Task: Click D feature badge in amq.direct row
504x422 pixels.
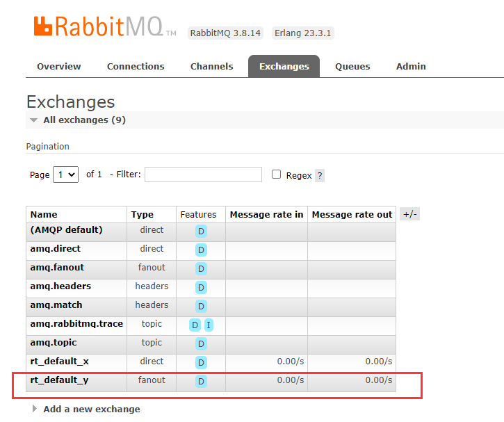Action: pos(201,250)
